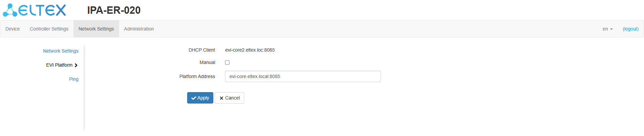This screenshot has width=644, height=136.
Task: Click the Manual label text
Action: click(207, 63)
